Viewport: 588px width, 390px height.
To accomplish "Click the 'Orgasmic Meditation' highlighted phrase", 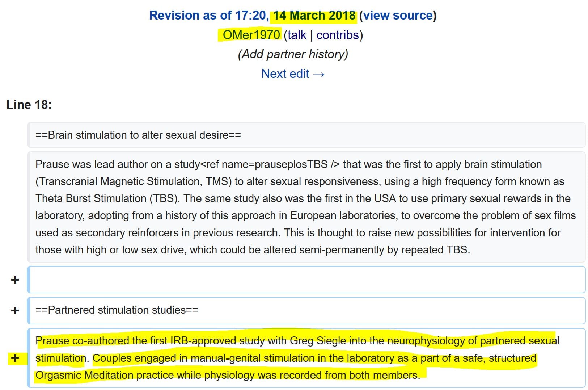I will (x=84, y=375).
